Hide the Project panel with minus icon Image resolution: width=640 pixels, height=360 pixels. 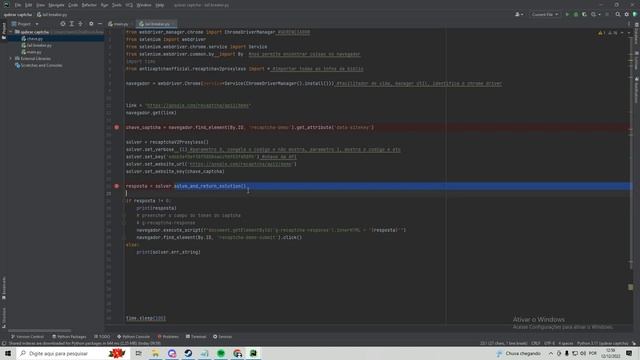coord(100,24)
